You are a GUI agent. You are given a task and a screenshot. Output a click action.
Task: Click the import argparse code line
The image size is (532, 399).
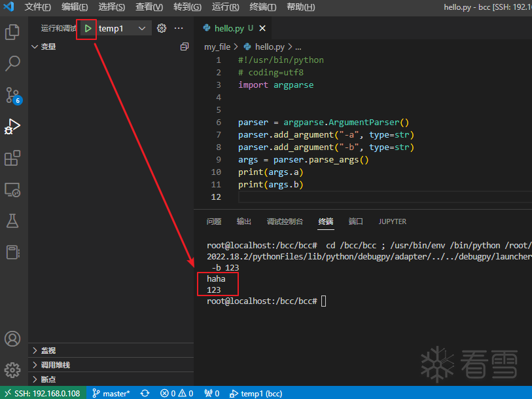tap(276, 85)
